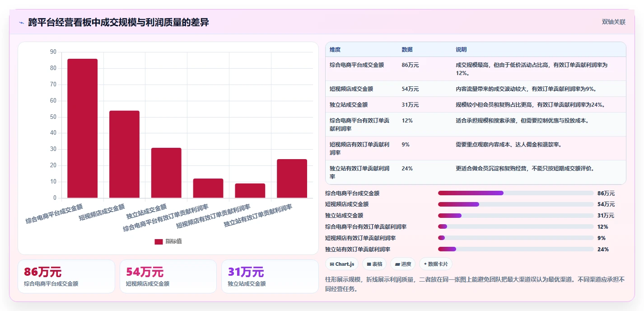Select the 进度 chip

(403, 264)
